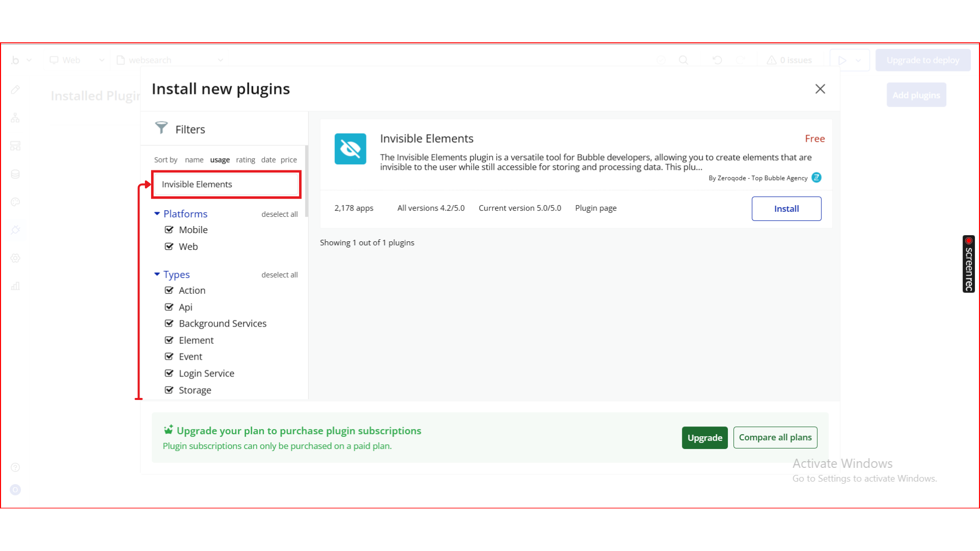Image resolution: width=980 pixels, height=551 pixels.
Task: Click the Zeroqode agency badge icon
Action: [x=817, y=178]
